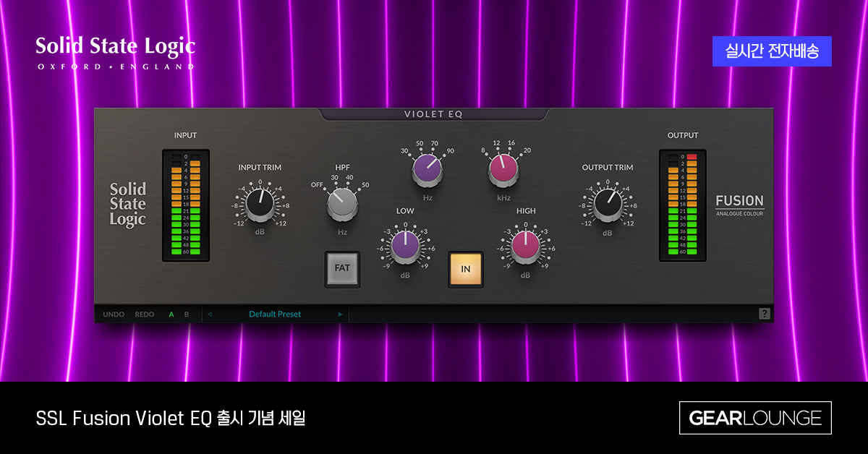
Task: Switch to preset slot A
Action: point(171,314)
